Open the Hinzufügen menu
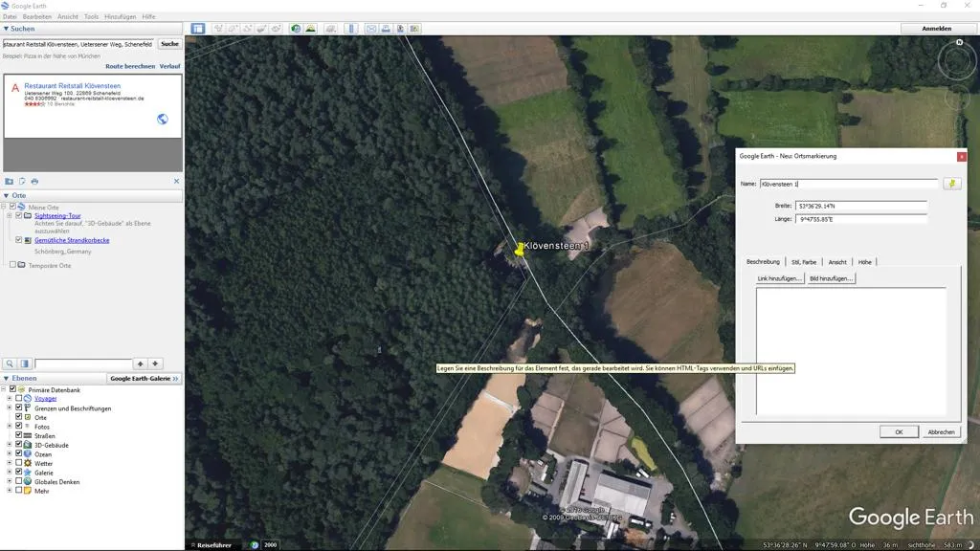980x551 pixels. (x=120, y=17)
